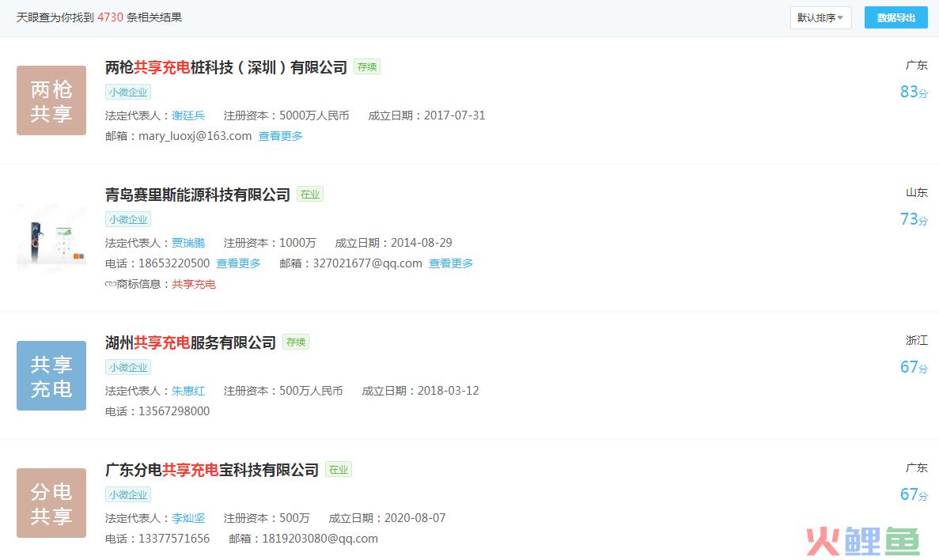Viewport: 939px width, 560px height.
Task: Open 青岛赛里斯能源科技有限公司 company title
Action: point(198,195)
